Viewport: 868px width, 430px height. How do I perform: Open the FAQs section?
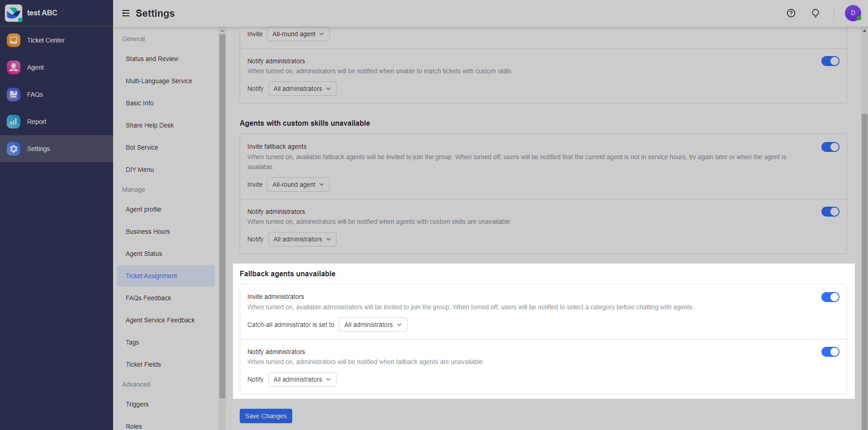[36, 94]
